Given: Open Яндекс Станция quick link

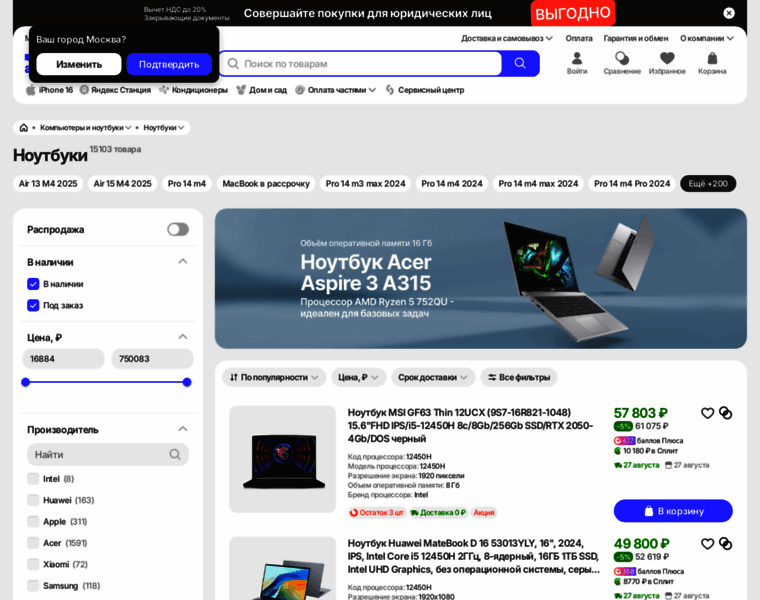Looking at the screenshot, I should point(115,90).
